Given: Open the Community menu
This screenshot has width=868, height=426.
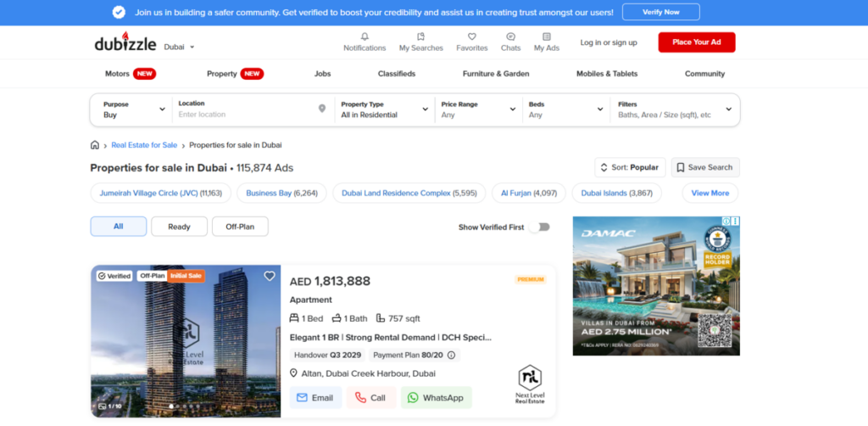Looking at the screenshot, I should click(704, 74).
